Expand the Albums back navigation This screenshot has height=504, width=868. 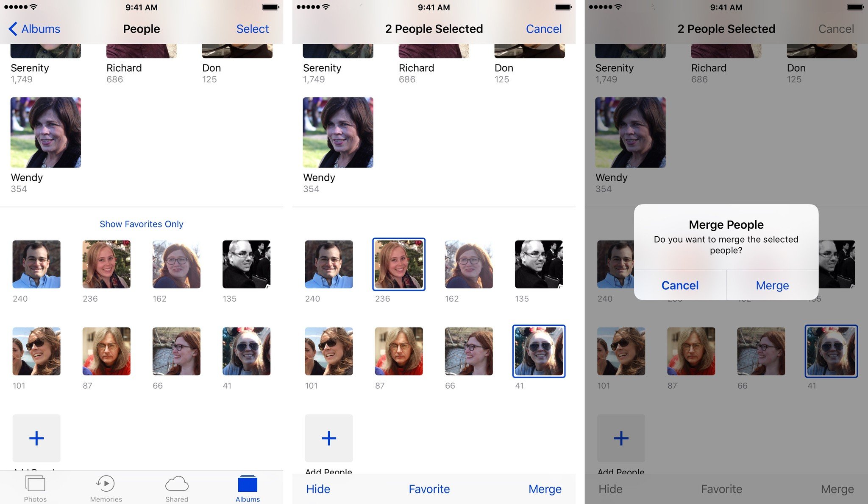point(33,29)
